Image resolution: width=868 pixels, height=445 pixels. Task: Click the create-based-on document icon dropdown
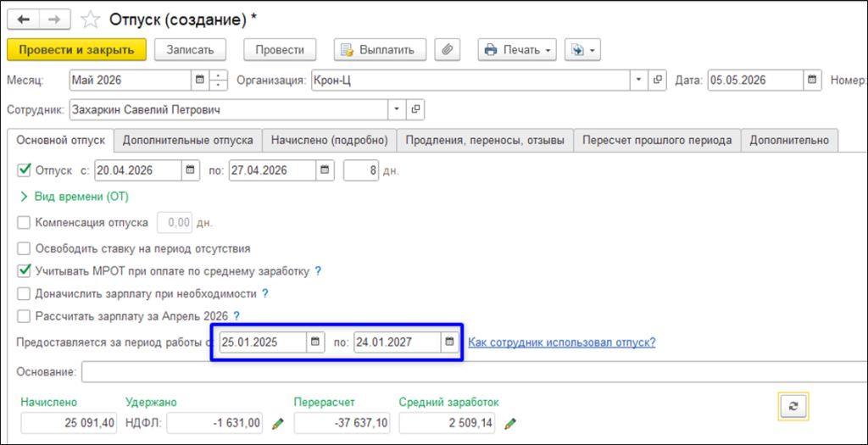(x=582, y=49)
